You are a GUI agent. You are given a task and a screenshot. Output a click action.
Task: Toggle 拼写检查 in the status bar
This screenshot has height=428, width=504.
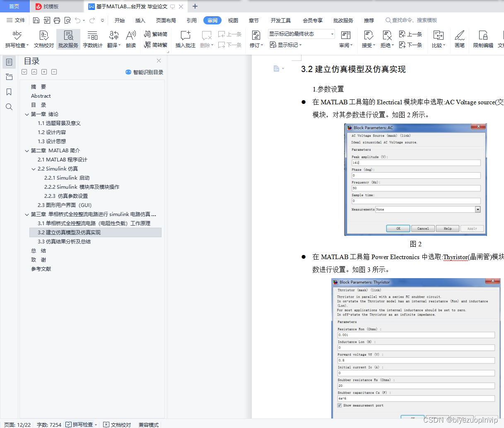[x=81, y=425]
